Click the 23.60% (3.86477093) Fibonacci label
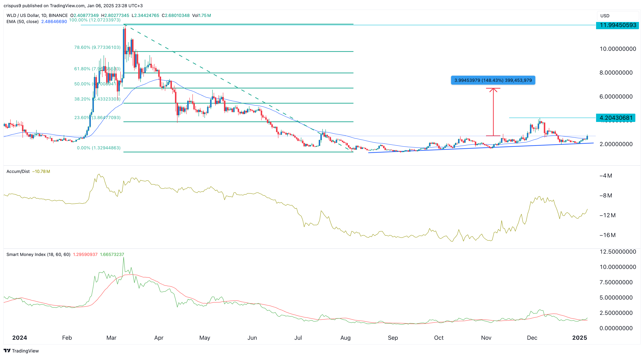The height and width of the screenshot is (357, 644). pos(97,117)
